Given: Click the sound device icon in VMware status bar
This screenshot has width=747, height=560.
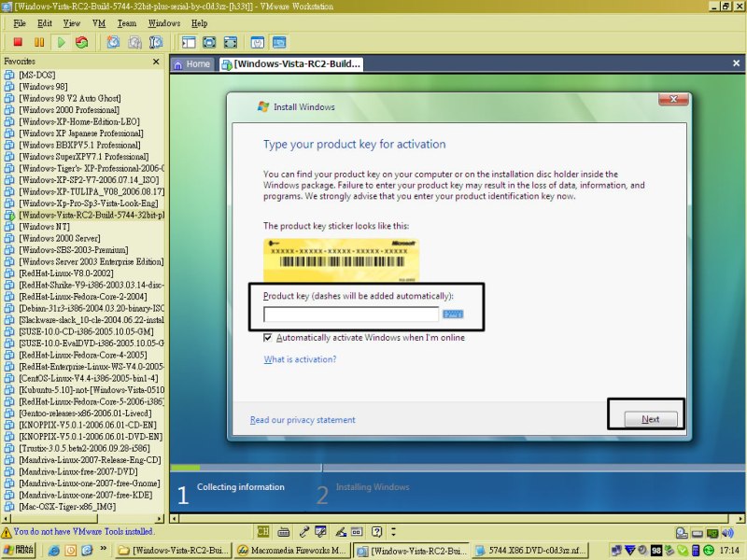Looking at the screenshot, I should click(x=727, y=533).
